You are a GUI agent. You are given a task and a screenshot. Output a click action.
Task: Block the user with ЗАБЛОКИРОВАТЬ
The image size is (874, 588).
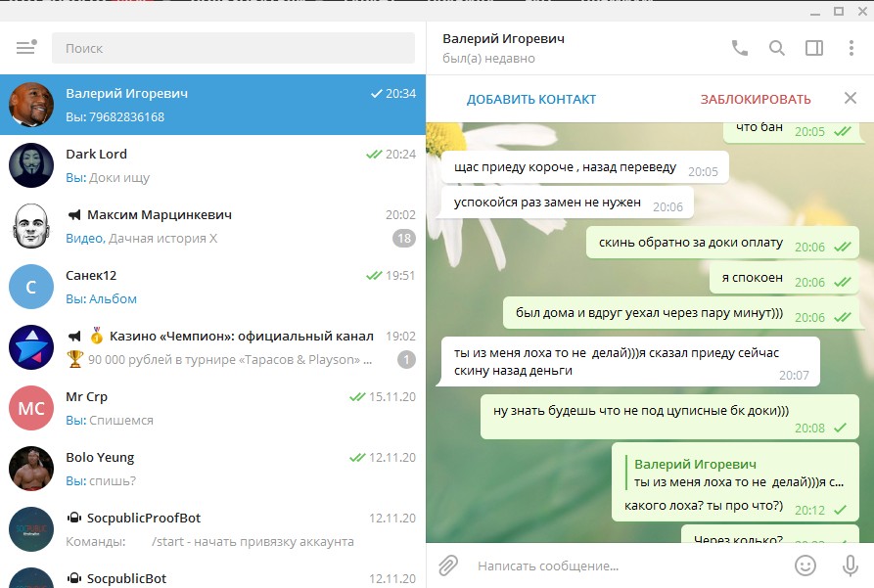pos(756,99)
